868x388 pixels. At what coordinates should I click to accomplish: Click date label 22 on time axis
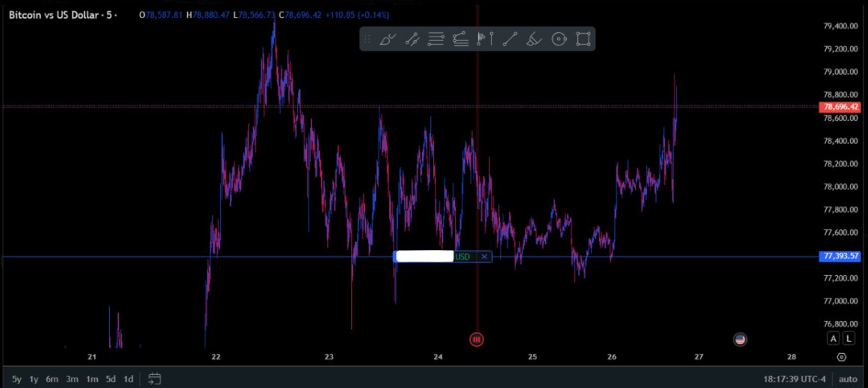[x=216, y=357]
